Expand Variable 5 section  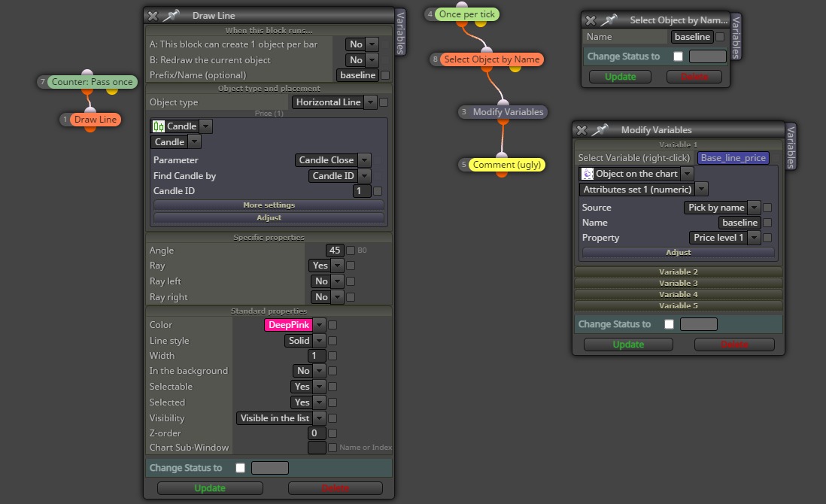pos(678,306)
